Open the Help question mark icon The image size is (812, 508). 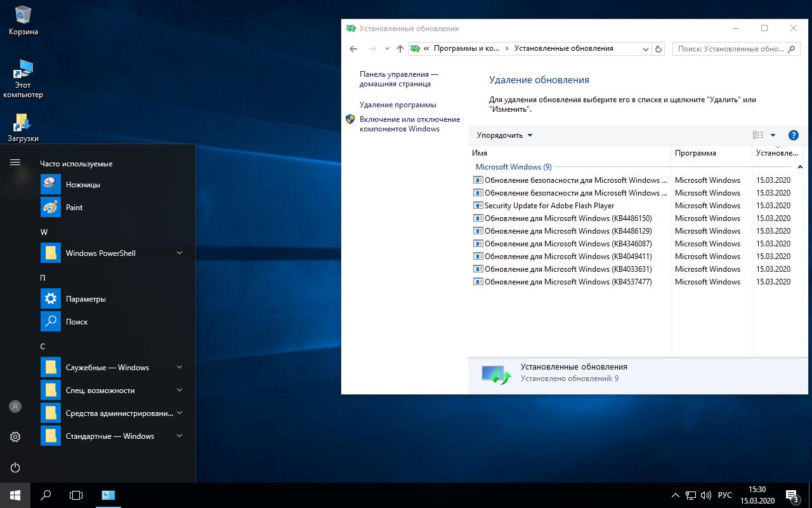click(x=793, y=135)
